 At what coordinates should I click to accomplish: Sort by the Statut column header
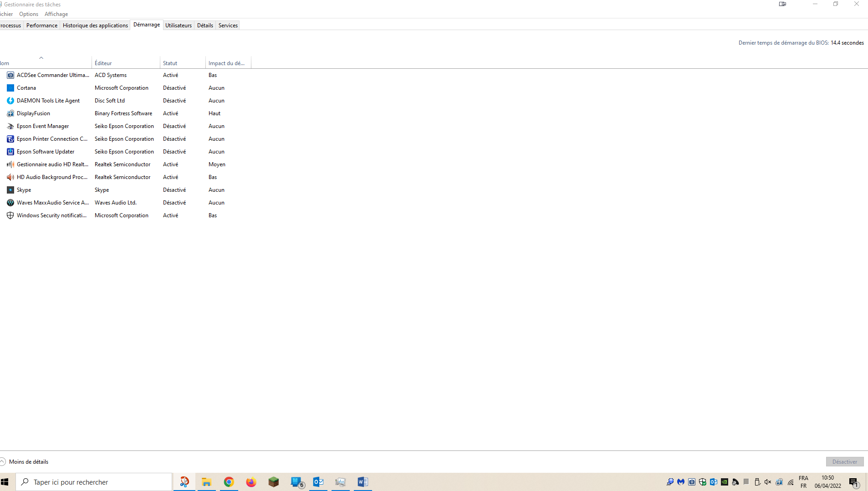(183, 63)
